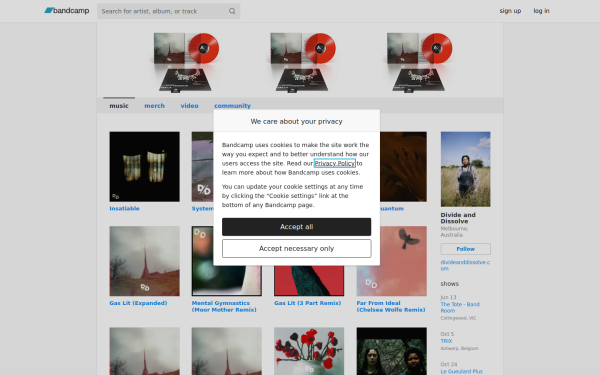Click the search magnifier icon
Viewport: 600px width, 375px height.
point(232,11)
